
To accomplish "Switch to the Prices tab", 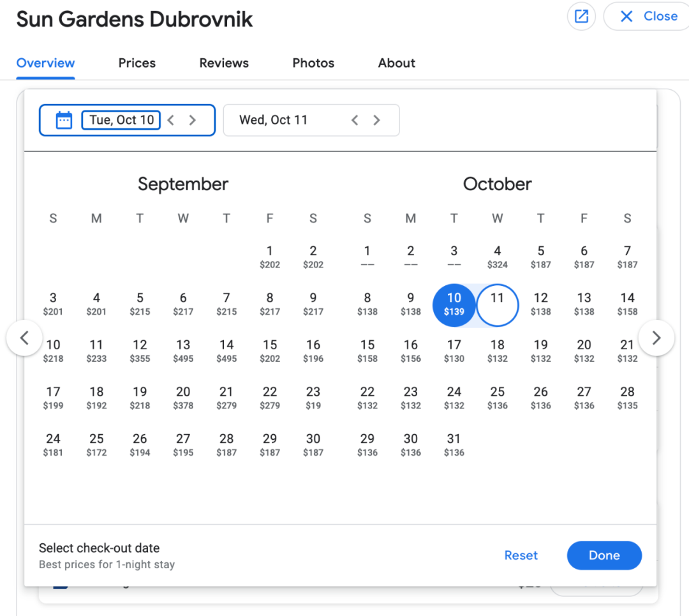I will (x=137, y=63).
